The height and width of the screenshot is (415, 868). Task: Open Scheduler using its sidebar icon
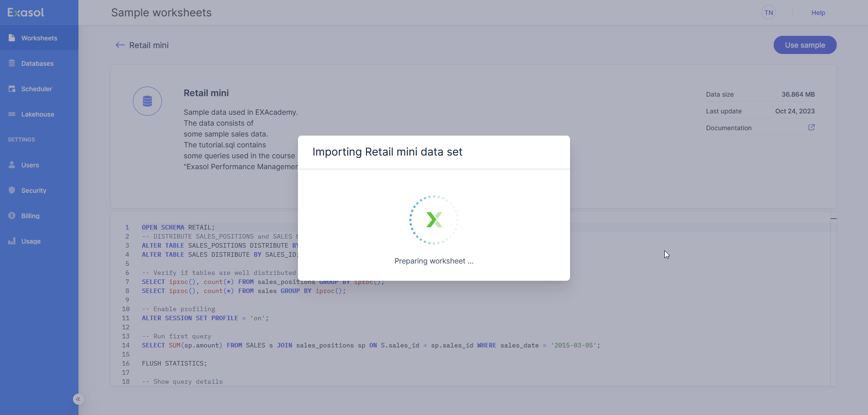pyautogui.click(x=12, y=88)
